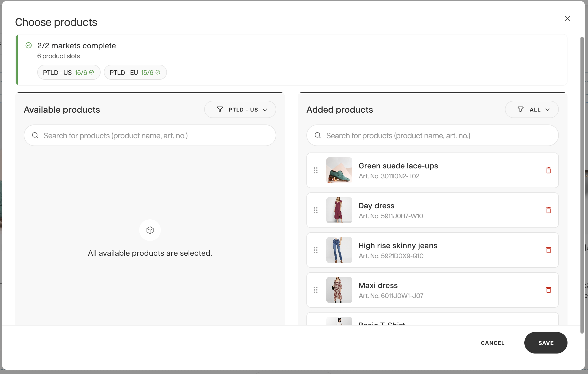Click the dialog vertical scrollbar
The width and height of the screenshot is (588, 374).
[582, 185]
